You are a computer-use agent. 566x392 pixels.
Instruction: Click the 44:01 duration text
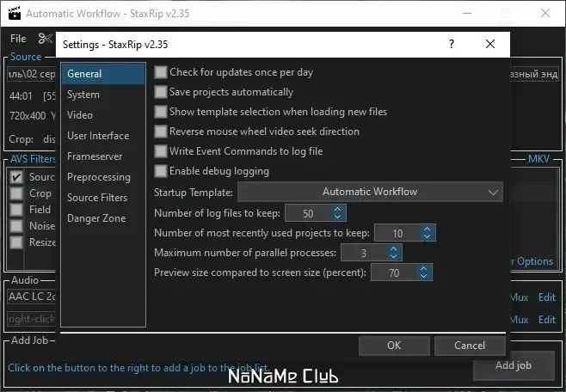pos(21,96)
